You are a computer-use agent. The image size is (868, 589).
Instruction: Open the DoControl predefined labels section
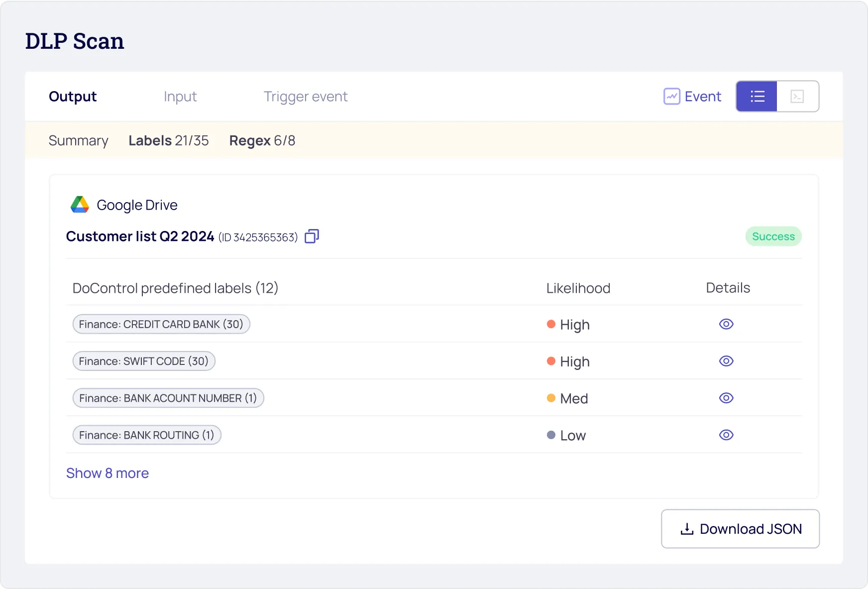point(175,288)
